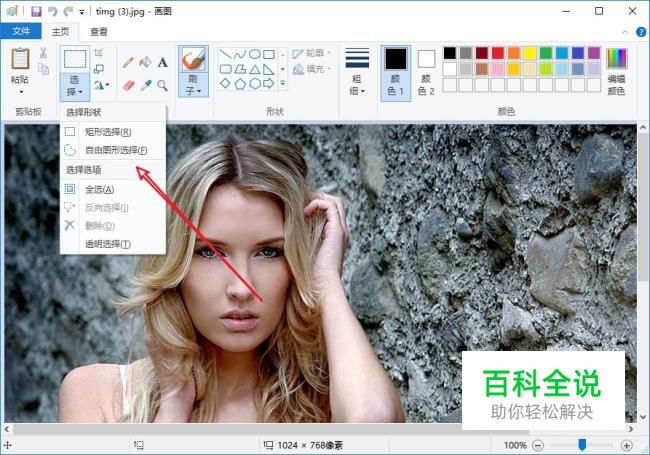Click the 1024 × 768像素 status text
The width and height of the screenshot is (650, 455).
(310, 445)
